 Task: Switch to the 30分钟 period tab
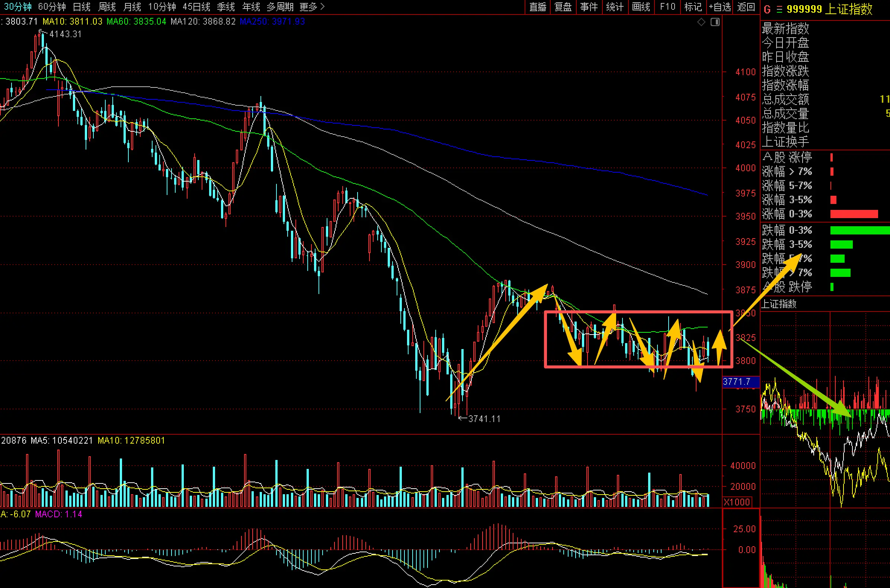tap(17, 7)
